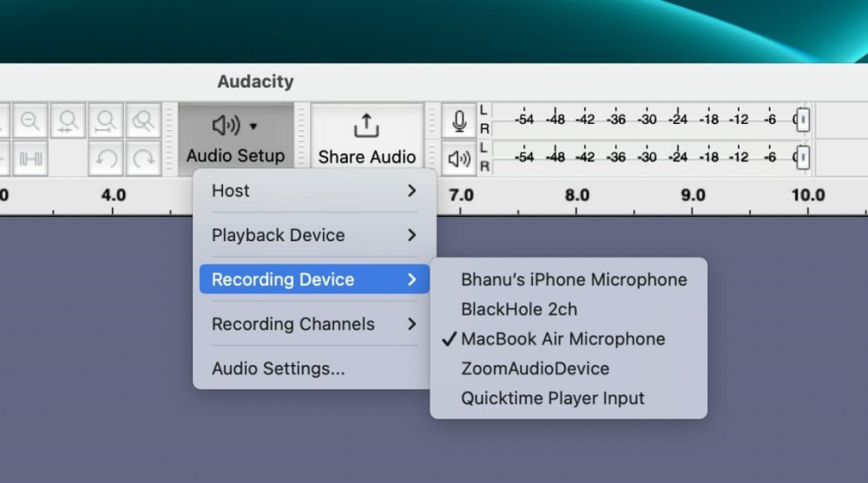The height and width of the screenshot is (483, 868).
Task: Click the recording level slider handle
Action: [803, 120]
